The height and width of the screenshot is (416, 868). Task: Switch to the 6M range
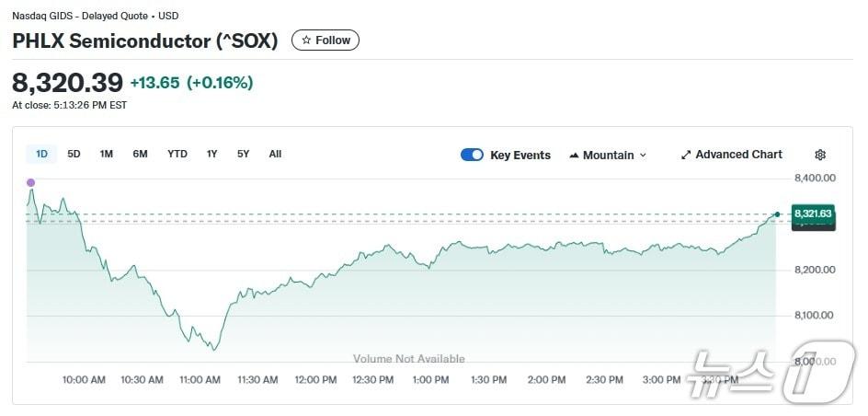click(140, 154)
